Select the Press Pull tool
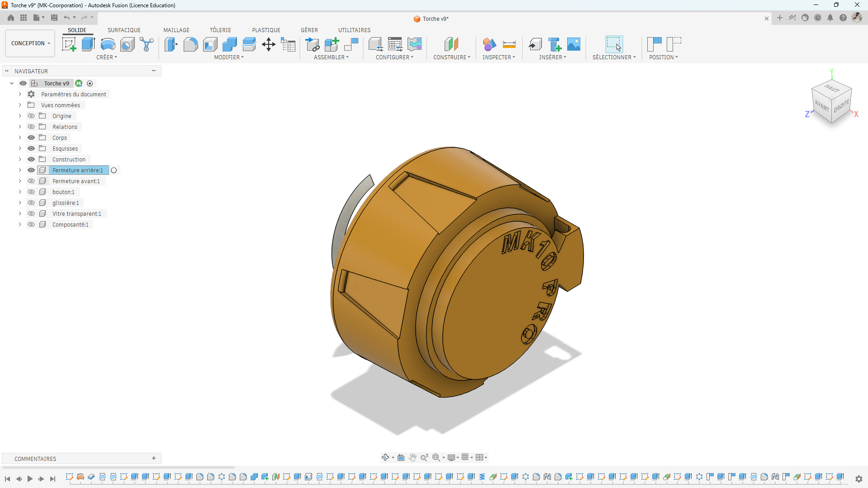This screenshot has height=488, width=868. pyautogui.click(x=171, y=44)
